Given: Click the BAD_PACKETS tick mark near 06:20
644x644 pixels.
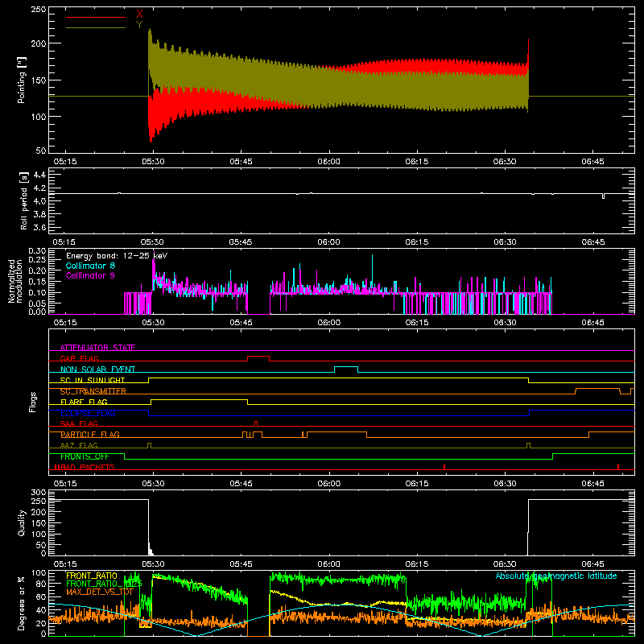Looking at the screenshot, I should [x=444, y=467].
